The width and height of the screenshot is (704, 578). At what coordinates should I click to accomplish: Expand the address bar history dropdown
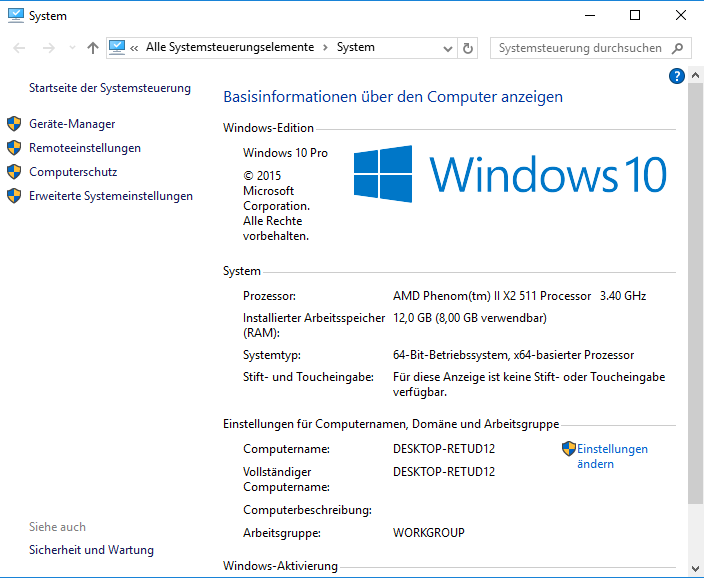(x=446, y=48)
